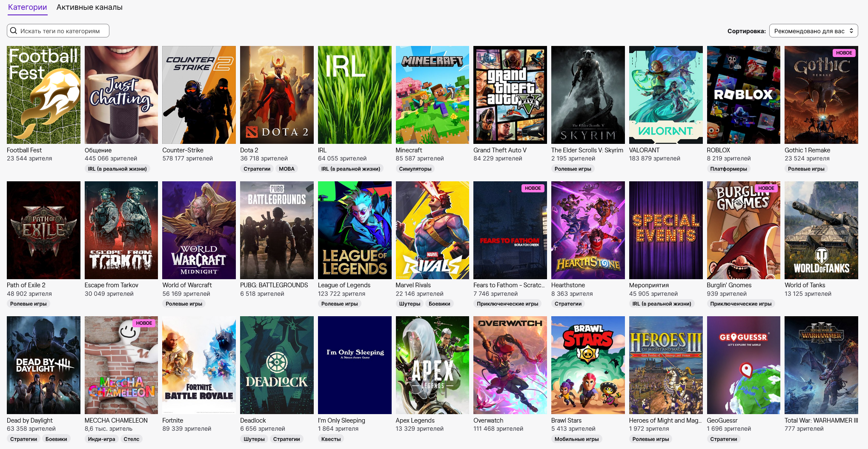Image resolution: width=868 pixels, height=449 pixels.
Task: Select the Шутеры tag under Marvel Rivals
Action: tap(410, 304)
